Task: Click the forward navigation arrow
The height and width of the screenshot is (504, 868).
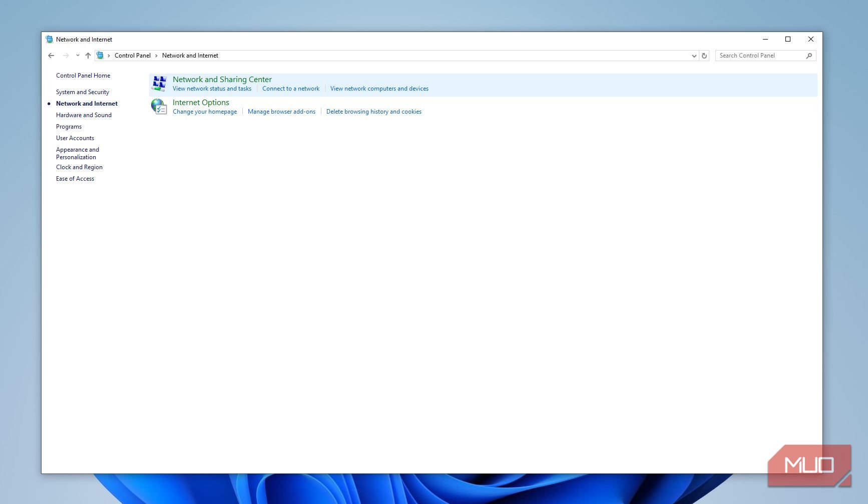Action: tap(66, 56)
